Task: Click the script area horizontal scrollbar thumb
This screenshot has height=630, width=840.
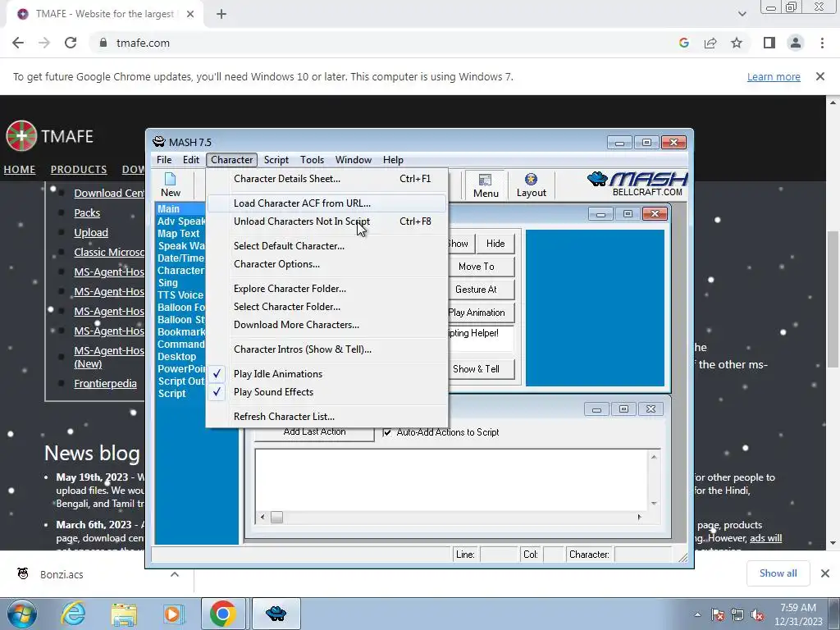Action: [276, 518]
